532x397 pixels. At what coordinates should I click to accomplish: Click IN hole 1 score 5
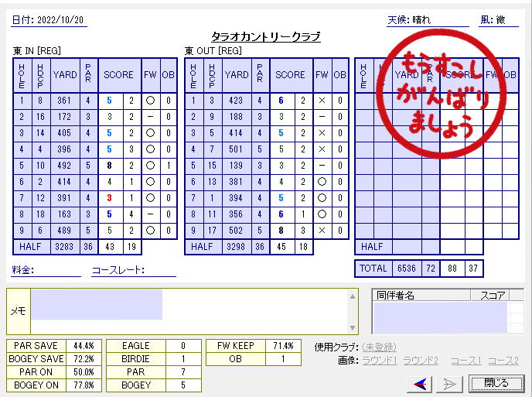pyautogui.click(x=110, y=101)
